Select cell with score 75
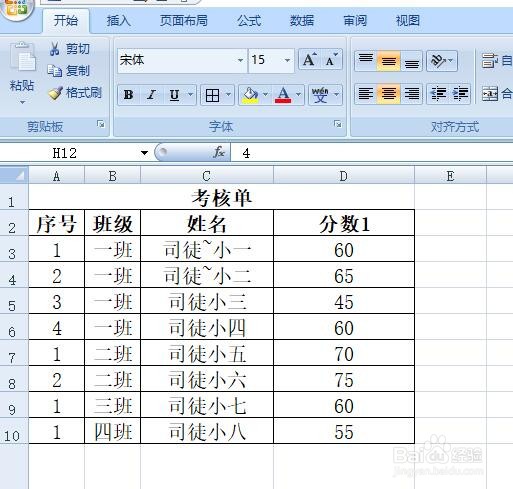Viewport: 513px width, 489px height. [x=344, y=379]
